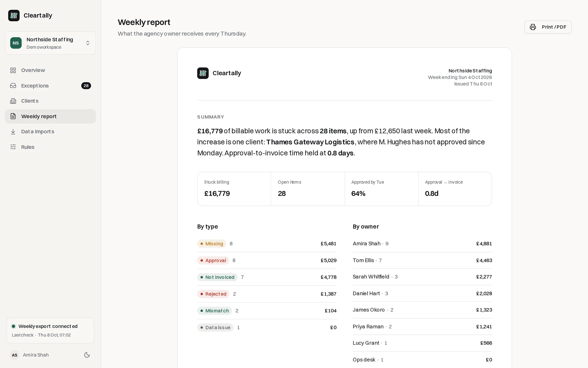Screen dimensions: 588x368
Task: Click the Not invoiced type tag
Action: [217, 277]
